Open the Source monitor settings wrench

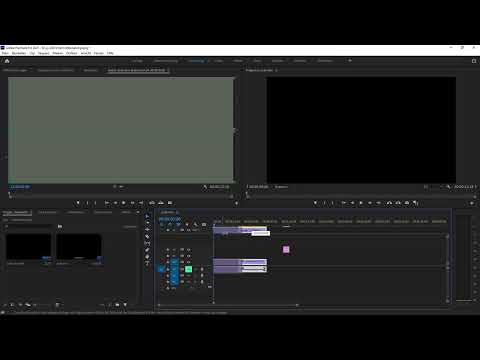coord(205,187)
